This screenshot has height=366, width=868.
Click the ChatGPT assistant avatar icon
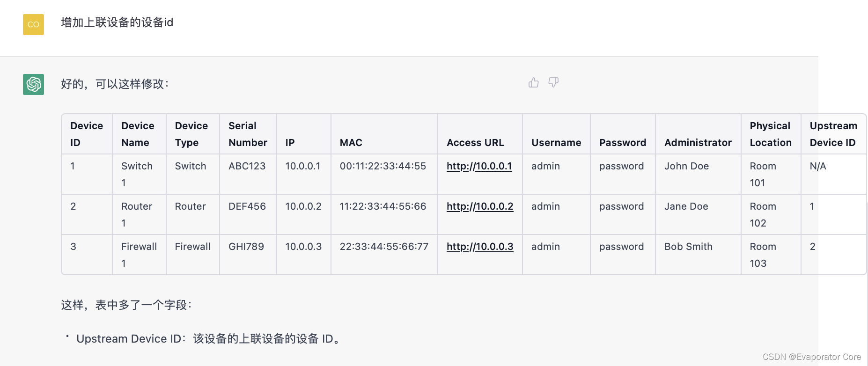pos(33,84)
